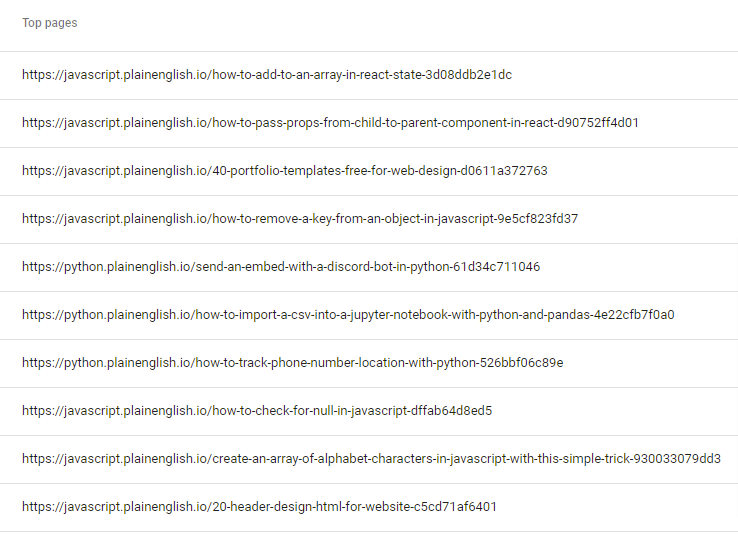Image resolution: width=738 pixels, height=538 pixels.
Task: Open the 40-portfolio-templates-free URL
Action: pyautogui.click(x=285, y=171)
